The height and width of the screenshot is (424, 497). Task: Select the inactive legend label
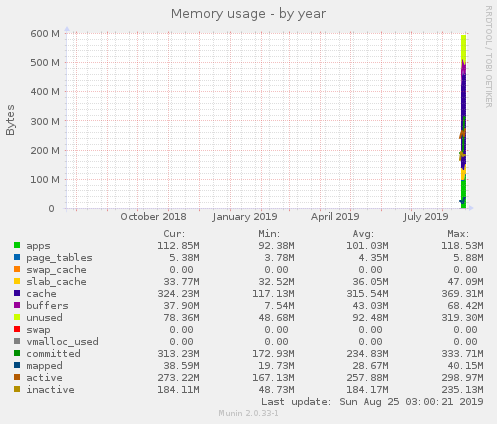(x=50, y=390)
